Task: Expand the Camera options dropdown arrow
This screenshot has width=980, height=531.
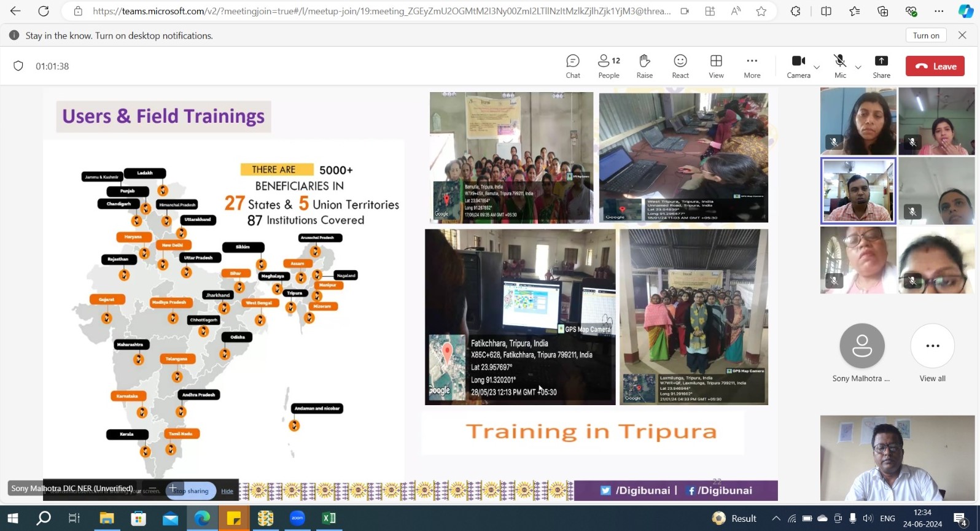Action: (817, 67)
